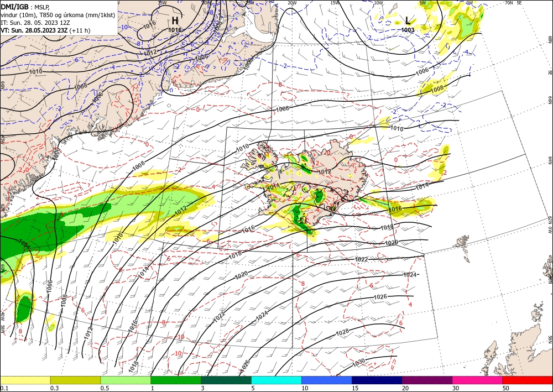Select the green 1 mm legend swatch
The image size is (553, 392).
coord(176,380)
